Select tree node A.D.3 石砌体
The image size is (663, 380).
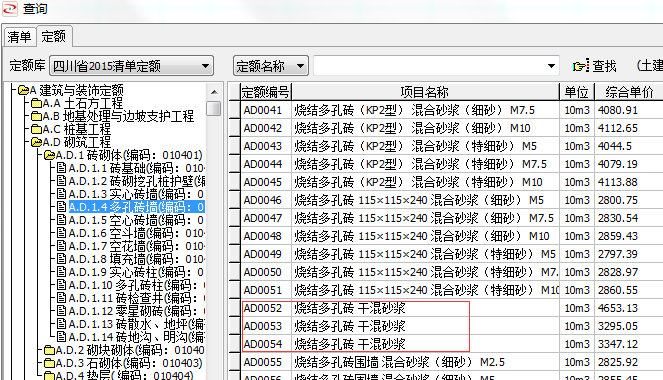129,363
